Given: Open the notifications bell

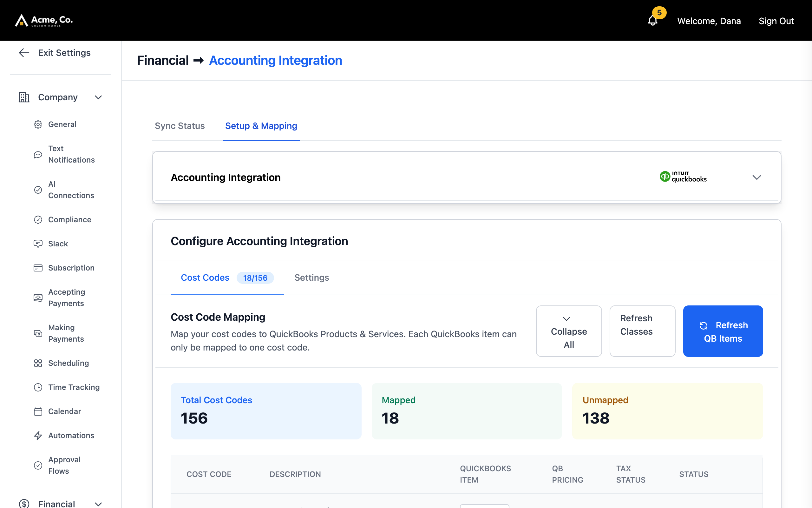Looking at the screenshot, I should (652, 21).
